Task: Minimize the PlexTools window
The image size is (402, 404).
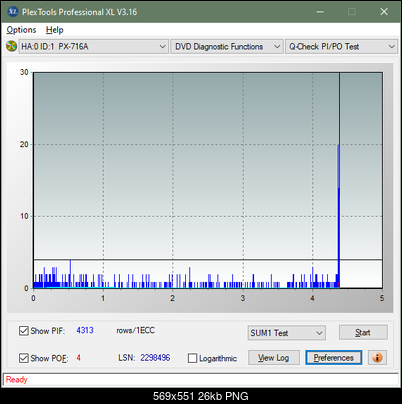Action: [320, 12]
